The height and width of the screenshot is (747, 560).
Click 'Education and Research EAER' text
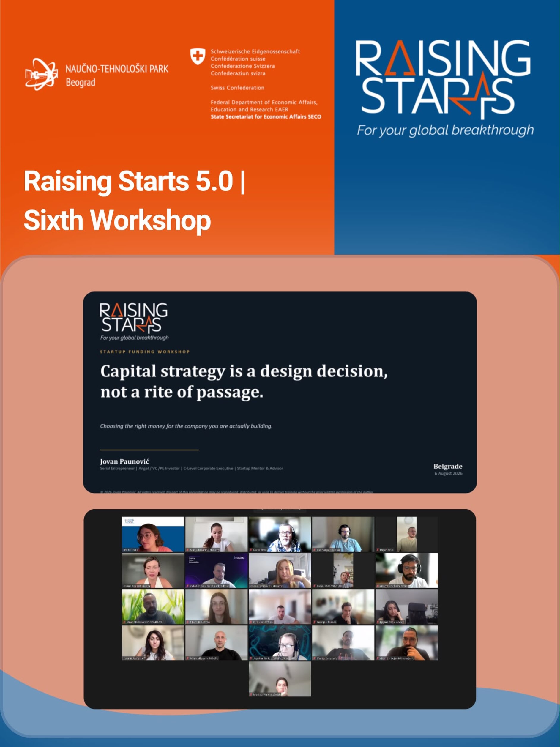coord(250,109)
